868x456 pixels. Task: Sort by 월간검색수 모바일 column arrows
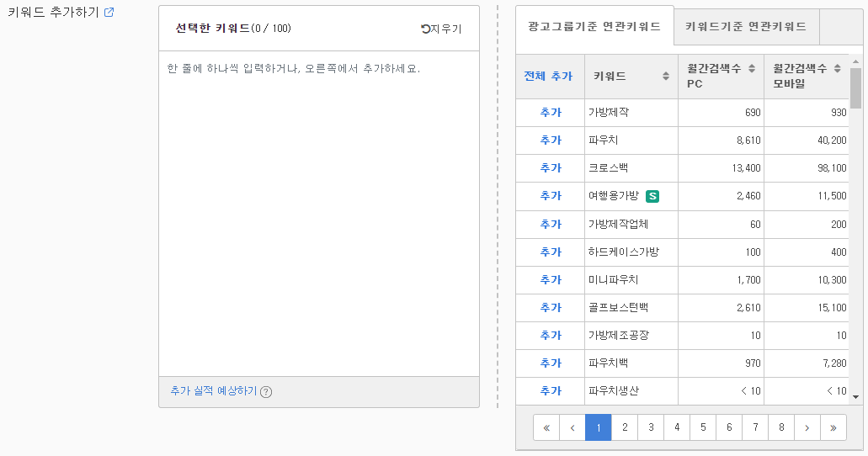[x=838, y=68]
